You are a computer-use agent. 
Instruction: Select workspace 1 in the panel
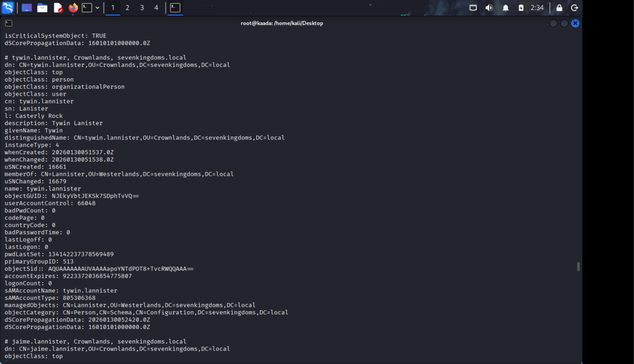click(113, 7)
